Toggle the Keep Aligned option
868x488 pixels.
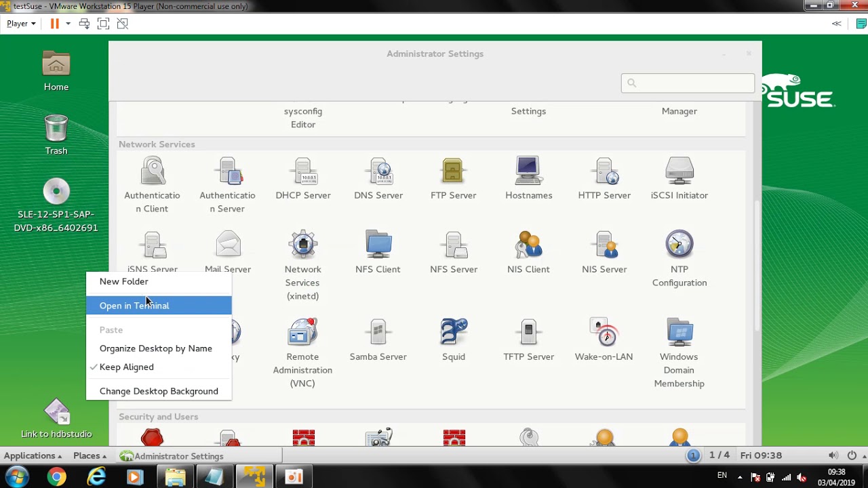[159, 367]
